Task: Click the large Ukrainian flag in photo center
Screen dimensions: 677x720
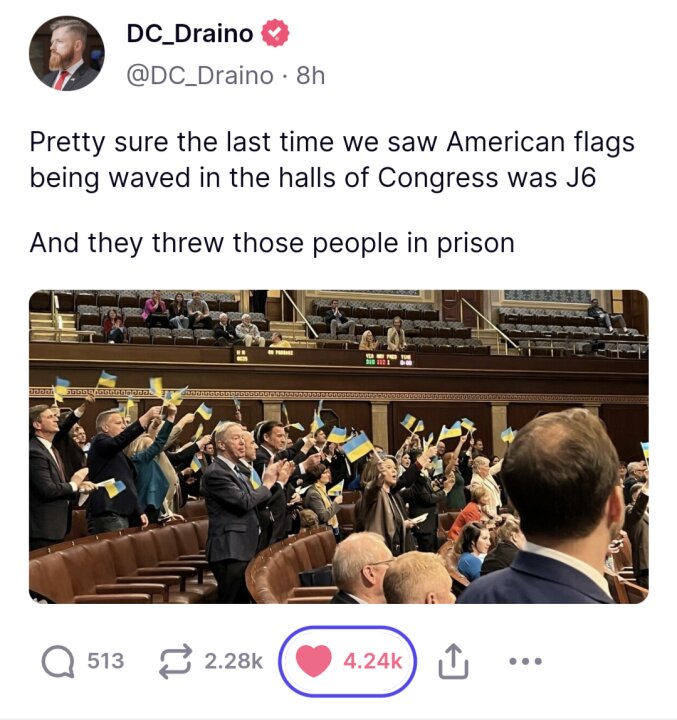Action: [x=357, y=446]
